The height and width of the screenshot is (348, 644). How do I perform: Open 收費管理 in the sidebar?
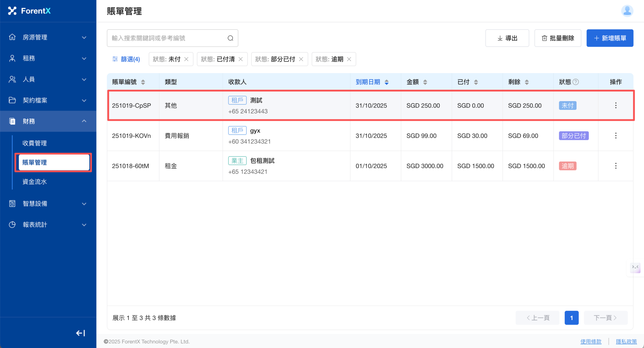click(35, 143)
